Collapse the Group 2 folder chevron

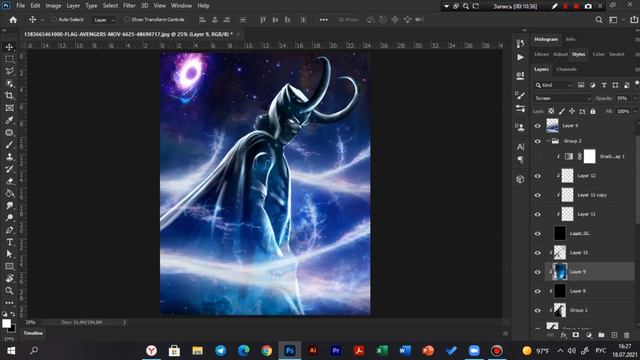pos(548,141)
